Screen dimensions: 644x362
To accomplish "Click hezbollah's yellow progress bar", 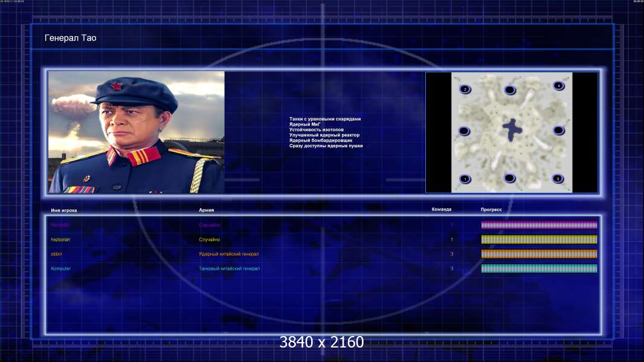I will tap(539, 240).
